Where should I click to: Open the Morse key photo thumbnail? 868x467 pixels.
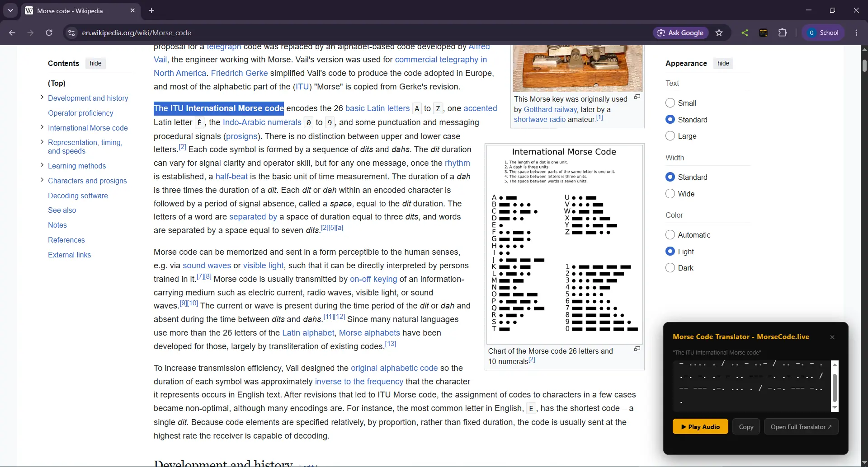[578, 68]
